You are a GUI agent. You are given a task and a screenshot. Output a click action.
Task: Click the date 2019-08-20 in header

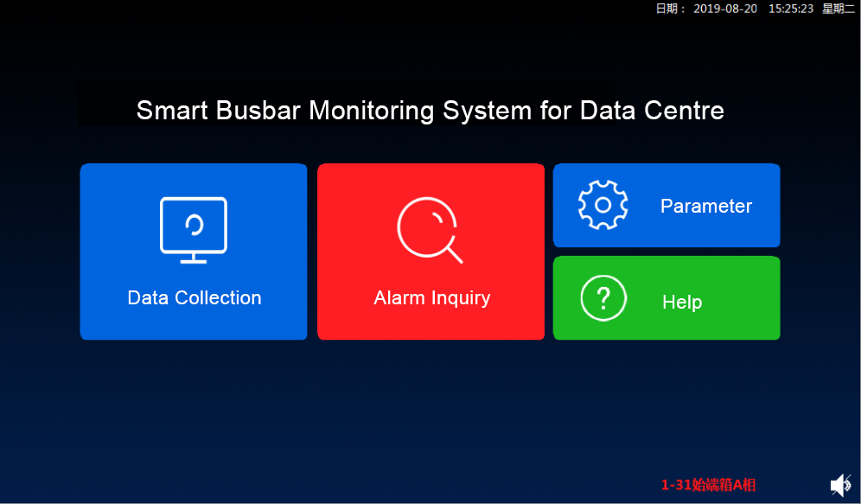tap(724, 9)
